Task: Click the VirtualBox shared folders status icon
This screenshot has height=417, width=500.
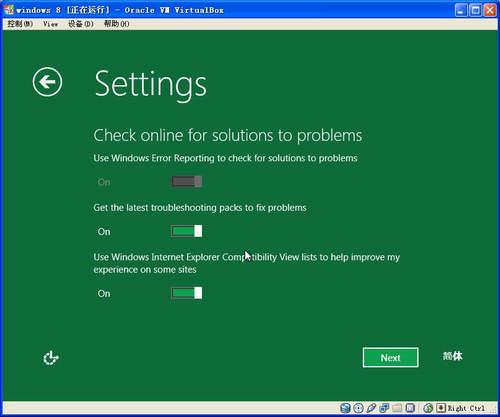Action: 397,408
